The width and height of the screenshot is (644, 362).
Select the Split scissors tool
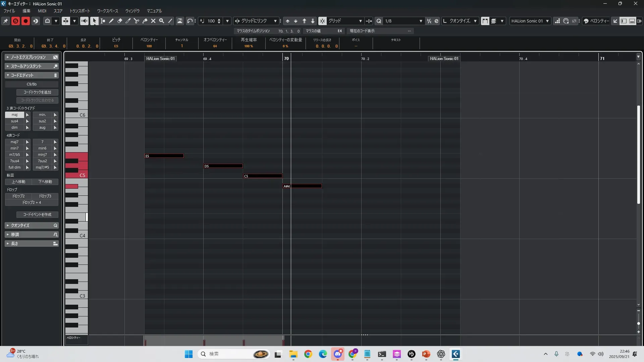tap(137, 21)
